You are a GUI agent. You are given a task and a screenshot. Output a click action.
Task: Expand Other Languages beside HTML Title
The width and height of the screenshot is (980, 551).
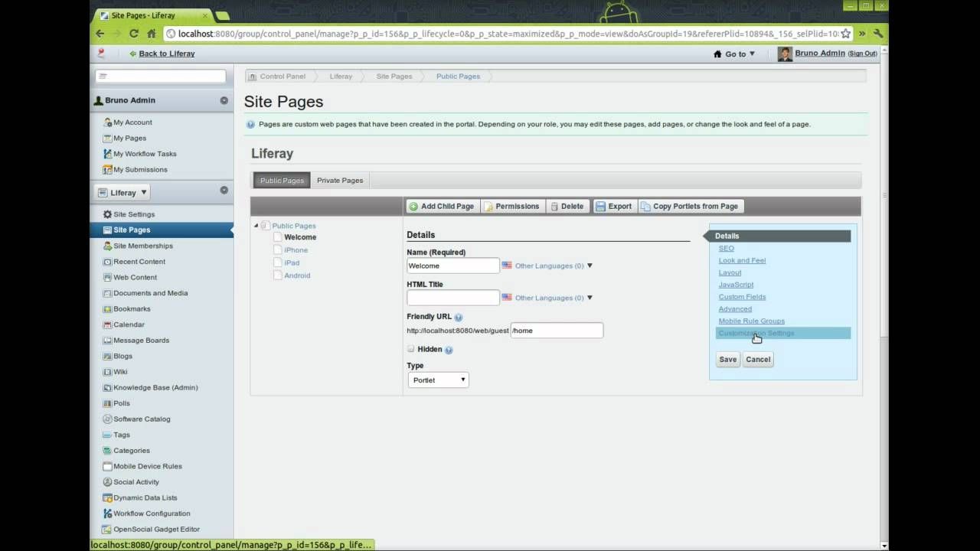point(590,298)
